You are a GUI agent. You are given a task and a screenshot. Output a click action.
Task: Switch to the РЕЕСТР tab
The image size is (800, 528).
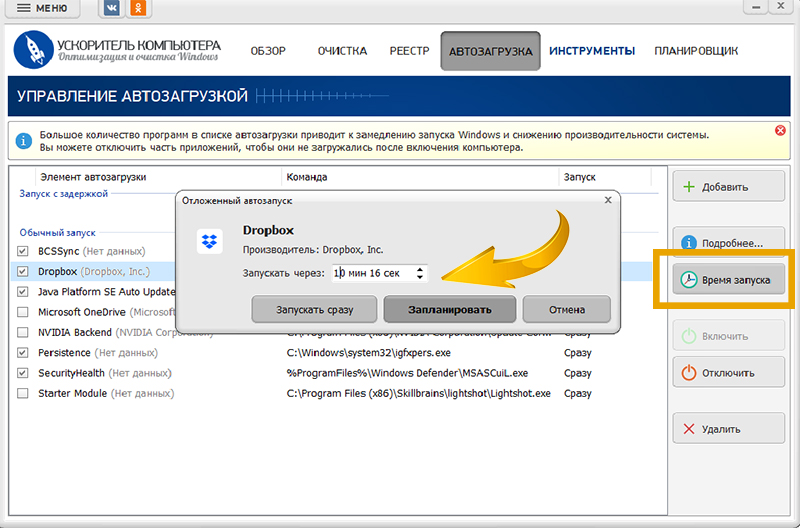pos(410,51)
